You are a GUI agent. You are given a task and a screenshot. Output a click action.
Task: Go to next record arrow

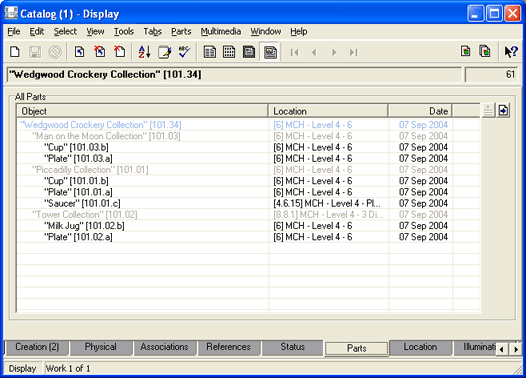pyautogui.click(x=334, y=52)
